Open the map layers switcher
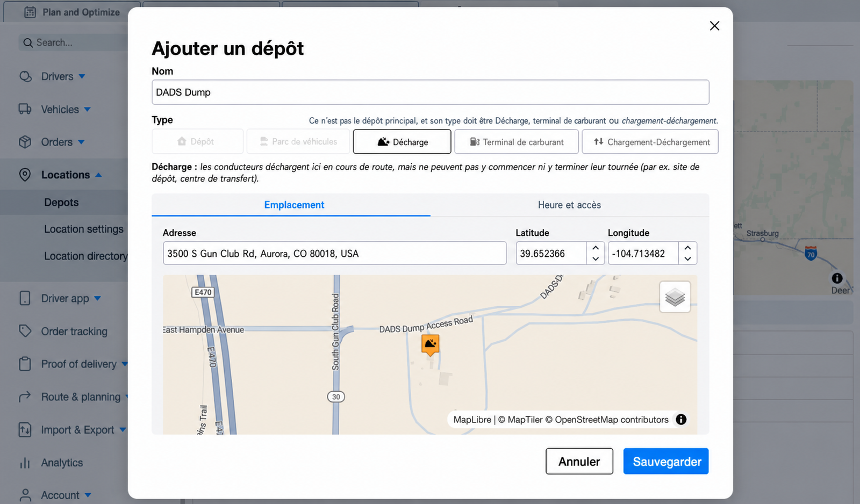 coord(675,297)
